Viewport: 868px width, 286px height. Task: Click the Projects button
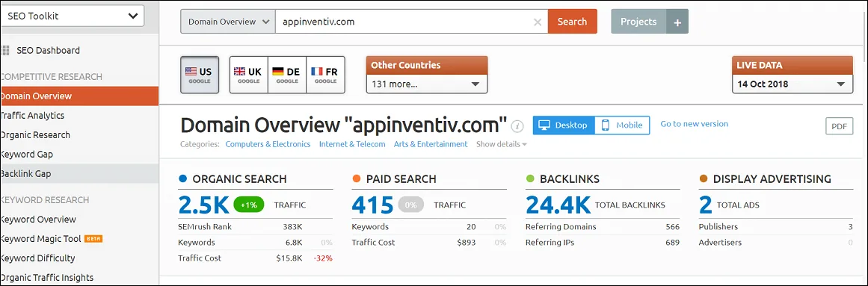tap(638, 22)
